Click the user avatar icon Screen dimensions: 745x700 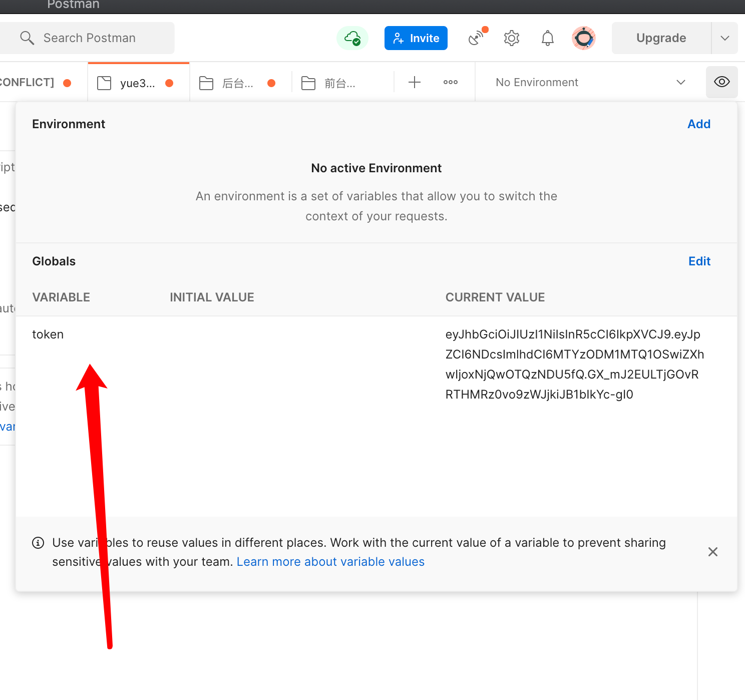pyautogui.click(x=583, y=38)
